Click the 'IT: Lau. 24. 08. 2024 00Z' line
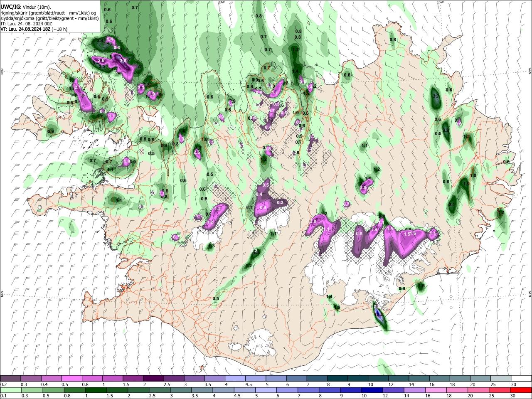Image resolution: width=532 pixels, height=399 pixels. [x=26, y=24]
